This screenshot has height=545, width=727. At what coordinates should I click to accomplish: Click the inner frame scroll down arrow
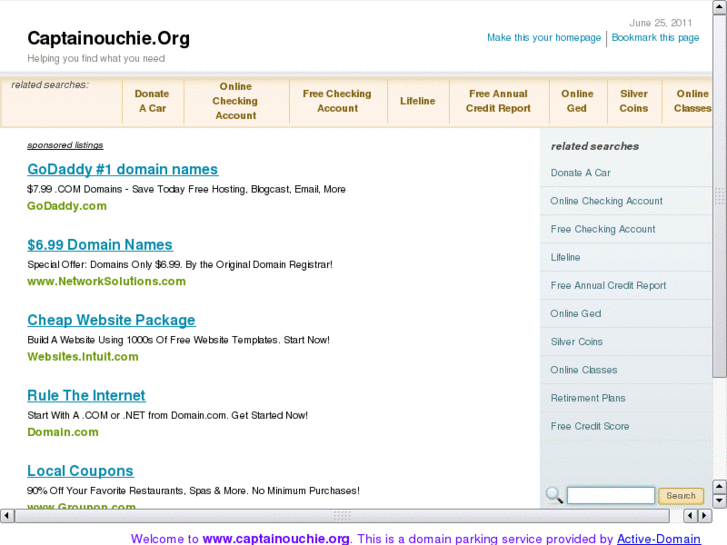point(720,500)
